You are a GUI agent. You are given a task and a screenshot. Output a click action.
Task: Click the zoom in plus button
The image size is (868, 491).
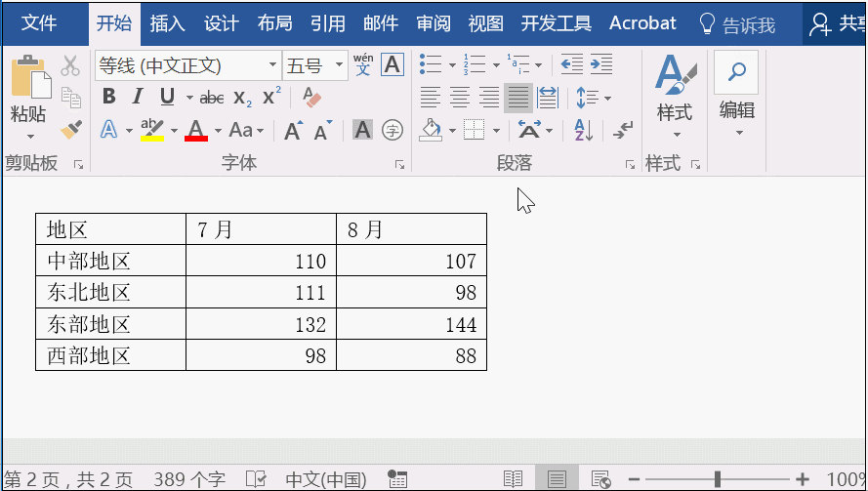pyautogui.click(x=802, y=479)
